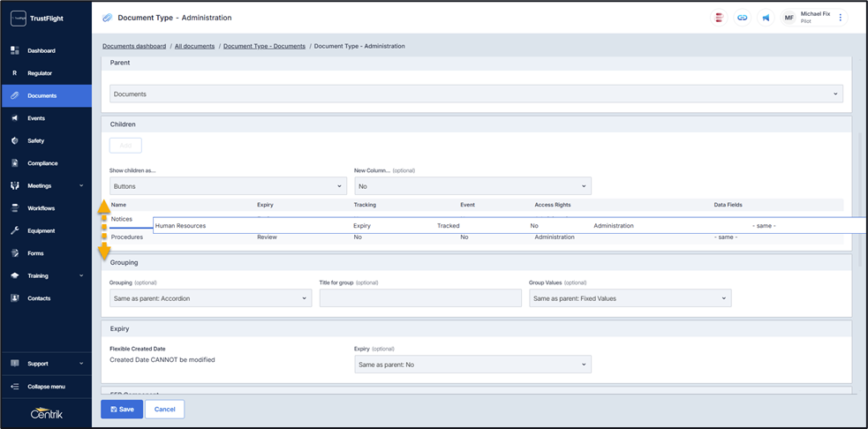Open the Dashboard from the sidebar
The image size is (868, 429).
tap(41, 50)
